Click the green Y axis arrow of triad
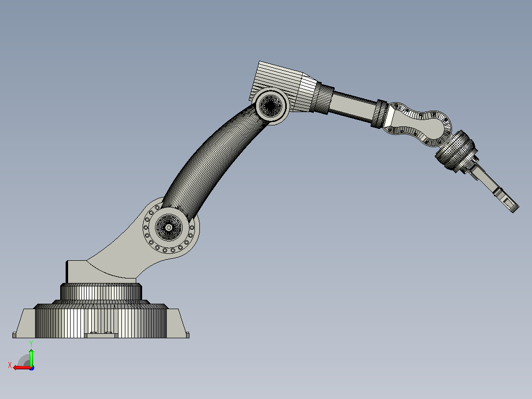This screenshot has height=399, width=532. click(x=31, y=358)
